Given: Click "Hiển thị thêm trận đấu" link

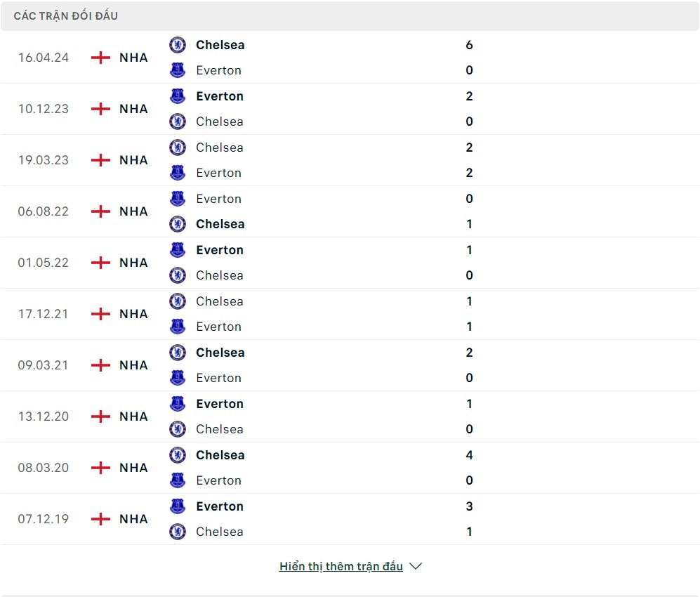Looking at the screenshot, I should [x=341, y=566].
